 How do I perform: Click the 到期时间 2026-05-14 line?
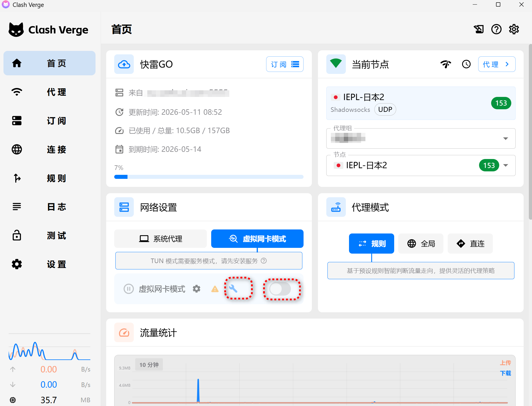(165, 149)
